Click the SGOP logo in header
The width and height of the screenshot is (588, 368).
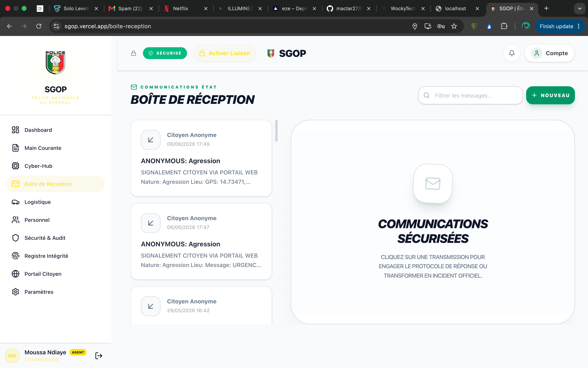point(287,53)
